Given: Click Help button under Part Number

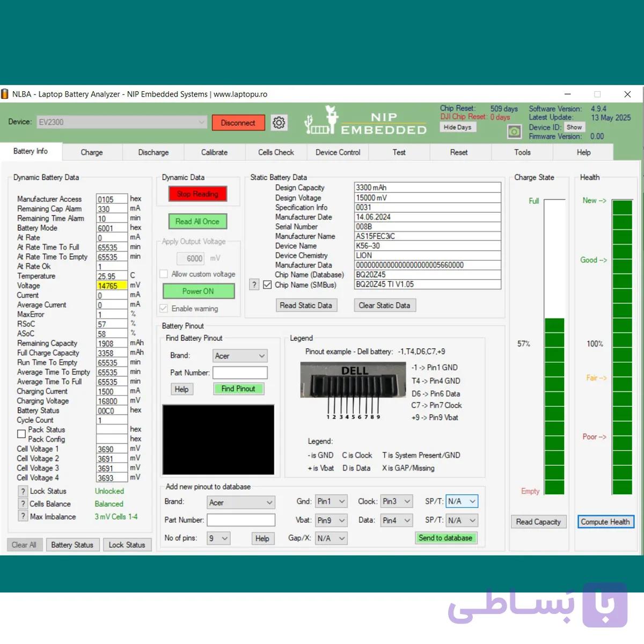Looking at the screenshot, I should 181,389.
